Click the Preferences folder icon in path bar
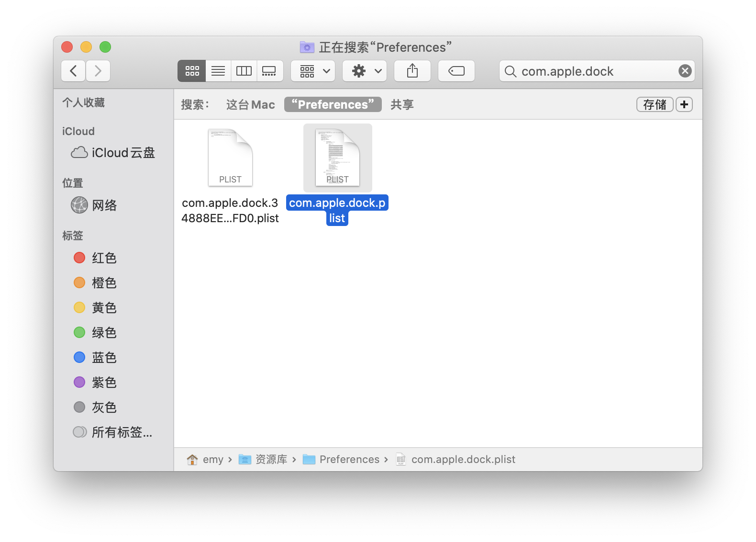 pos(309,460)
